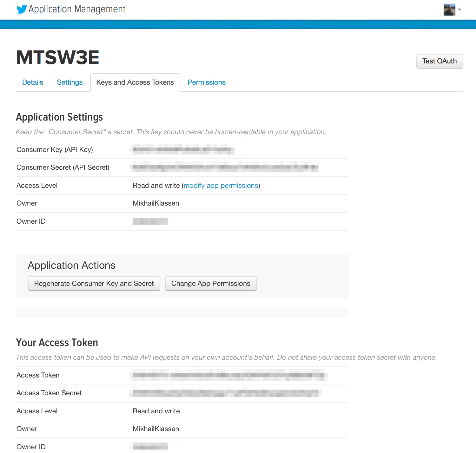
Task: Select the Keys and Access Tokens tab
Action: click(135, 82)
